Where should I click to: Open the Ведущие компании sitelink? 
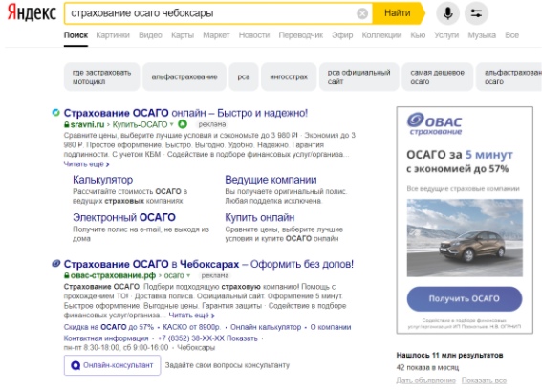point(271,180)
